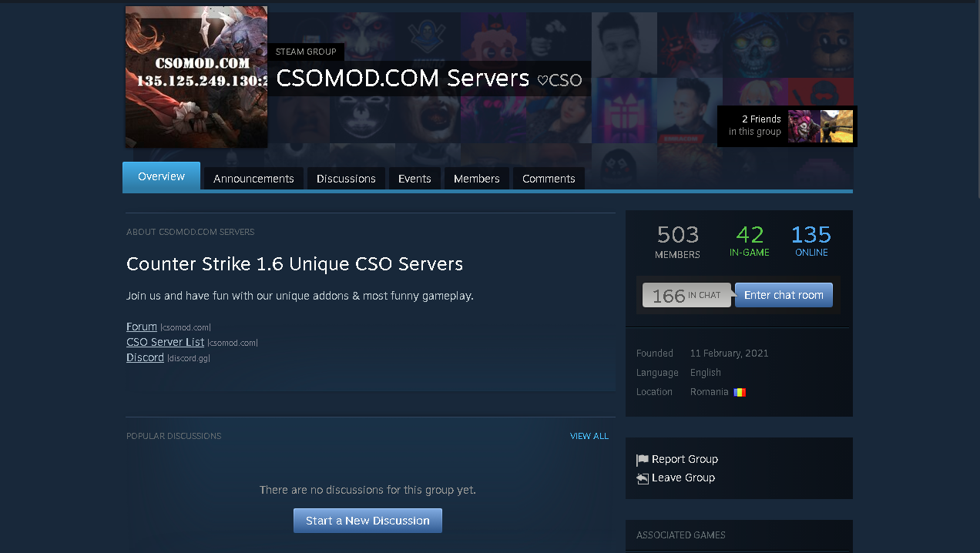Open the Forum link
Screen dimensions: 980x553
[x=142, y=327]
